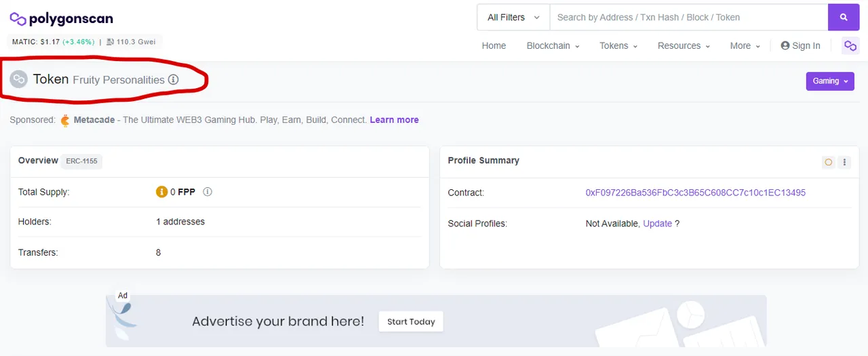Expand the More menu

pyautogui.click(x=745, y=45)
